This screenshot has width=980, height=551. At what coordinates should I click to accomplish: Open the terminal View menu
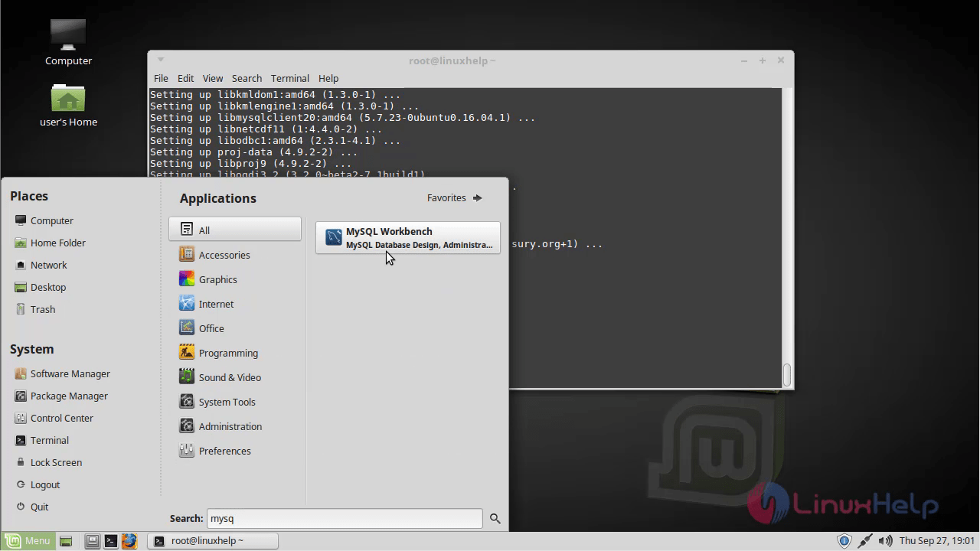tap(213, 78)
